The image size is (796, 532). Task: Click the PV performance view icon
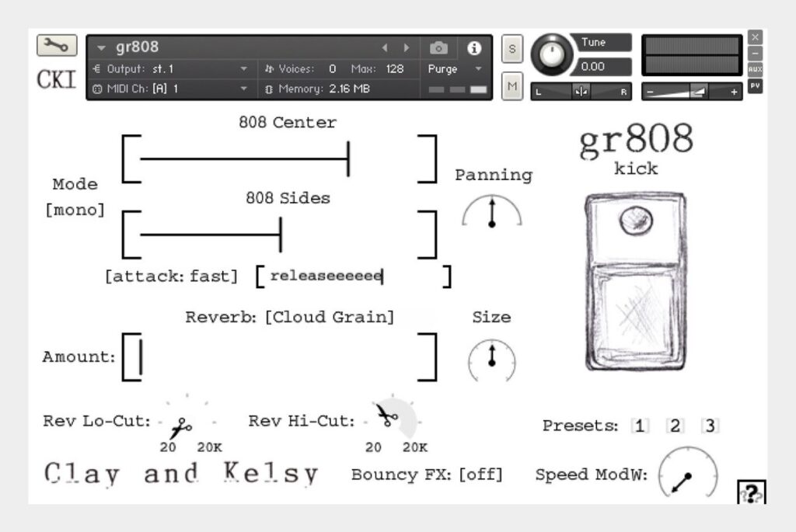click(x=754, y=88)
